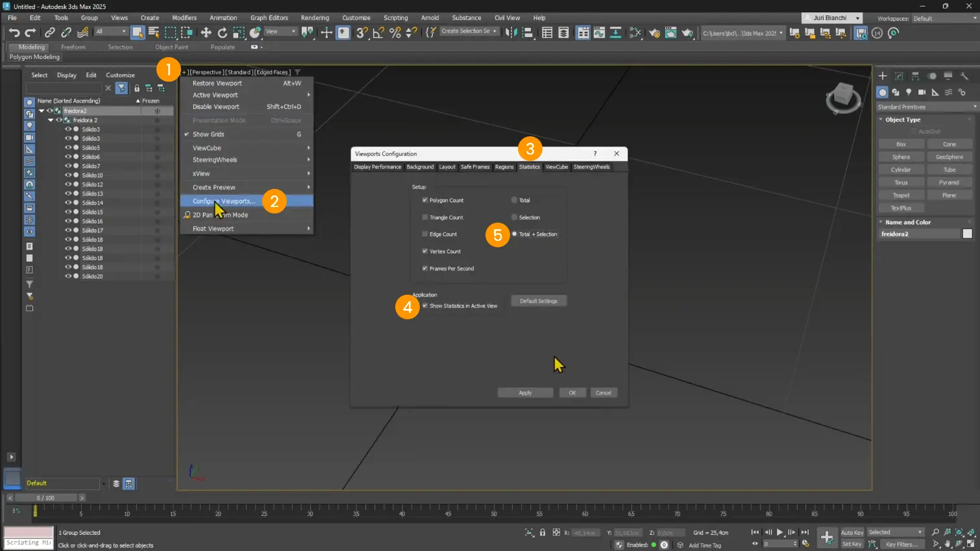Collapse the freidora2 tree node
Viewport: 980px width, 551px height.
(42, 111)
